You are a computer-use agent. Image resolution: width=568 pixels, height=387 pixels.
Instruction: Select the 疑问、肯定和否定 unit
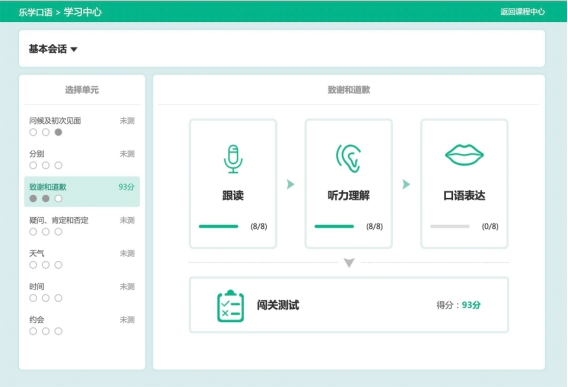(82, 226)
